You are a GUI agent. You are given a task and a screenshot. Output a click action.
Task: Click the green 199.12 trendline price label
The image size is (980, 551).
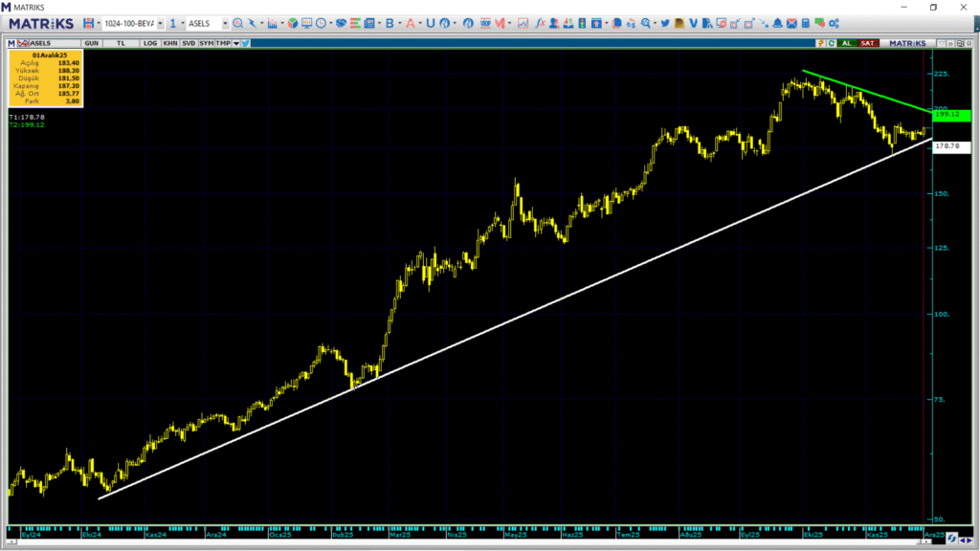tap(950, 114)
